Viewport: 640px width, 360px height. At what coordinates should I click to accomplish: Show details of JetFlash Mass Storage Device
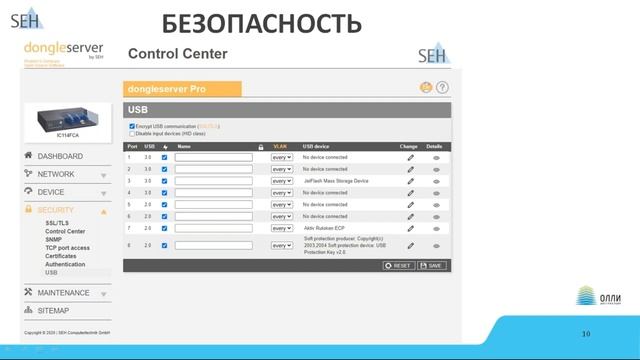[x=436, y=182]
